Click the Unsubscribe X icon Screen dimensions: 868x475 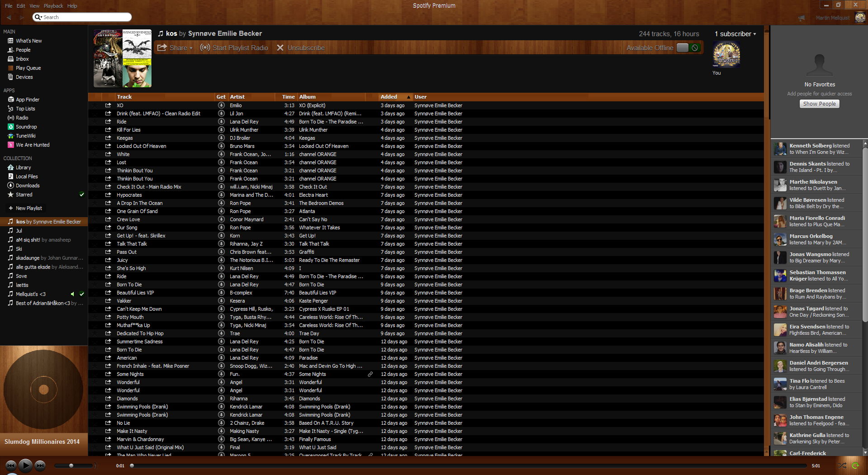(280, 48)
